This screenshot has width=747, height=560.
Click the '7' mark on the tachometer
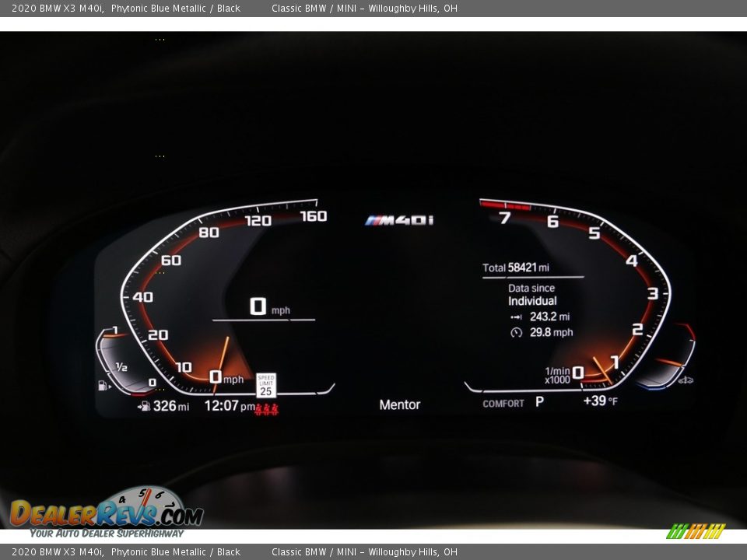pos(504,218)
